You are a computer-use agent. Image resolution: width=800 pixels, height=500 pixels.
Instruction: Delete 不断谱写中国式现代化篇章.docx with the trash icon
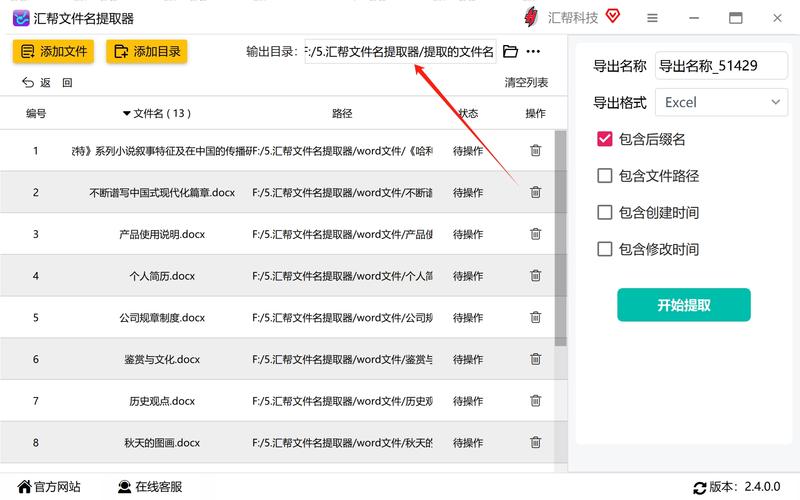point(535,192)
